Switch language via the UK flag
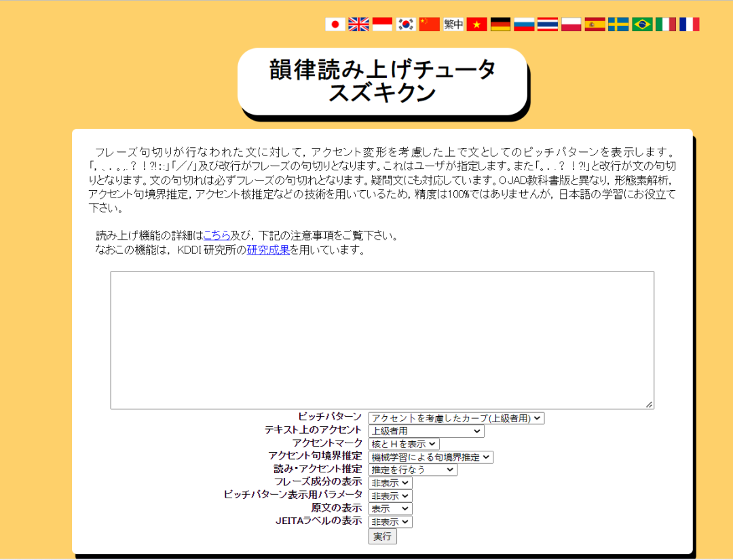Screen dimensions: 733x560 click(358, 24)
